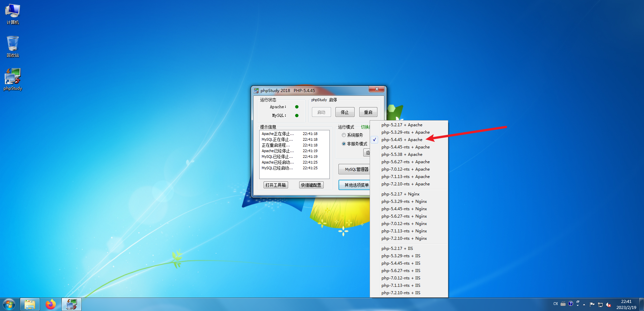Select checked php-5.4.45 + Apache entry
The height and width of the screenshot is (311, 644).
(x=409, y=140)
